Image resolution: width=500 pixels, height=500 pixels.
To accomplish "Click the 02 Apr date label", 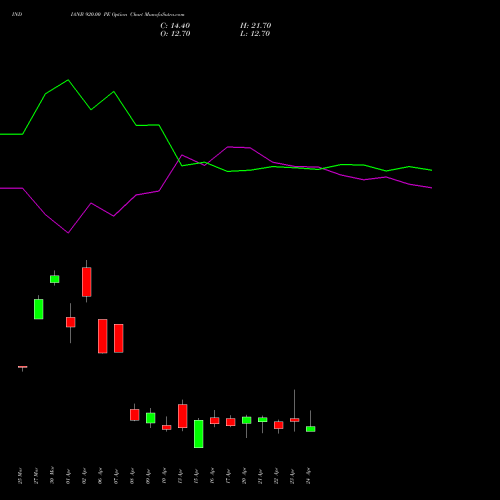I will coord(84,476).
